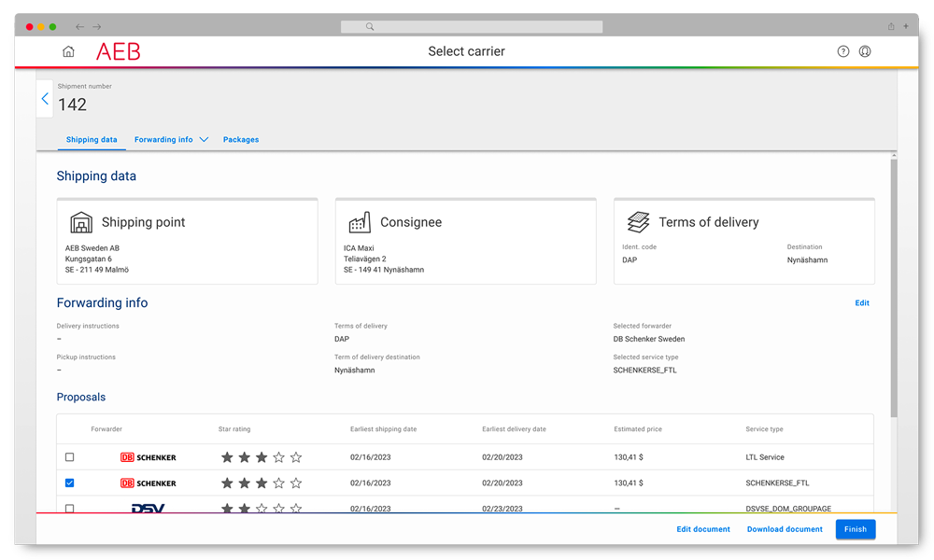Go back with the blue chevron arrow
The image size is (934, 560).
[45, 99]
